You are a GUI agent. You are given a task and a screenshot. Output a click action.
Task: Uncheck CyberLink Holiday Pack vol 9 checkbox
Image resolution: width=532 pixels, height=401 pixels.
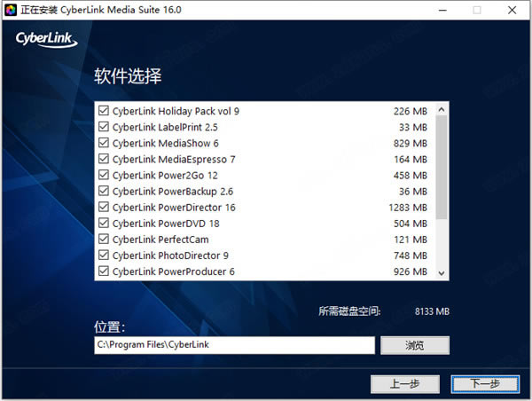[104, 112]
